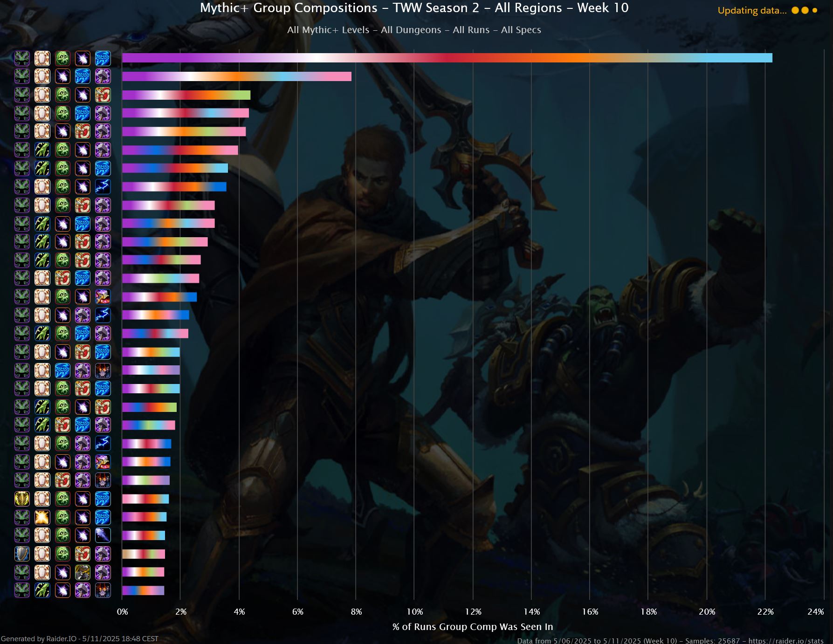Image resolution: width=833 pixels, height=644 pixels.
Task: Click the longest gradient bar reaching 22%
Action: [x=447, y=58]
